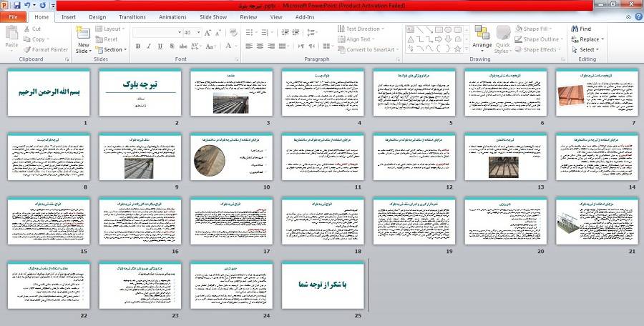Align text right
This screenshot has height=326, width=644.
[271, 46]
